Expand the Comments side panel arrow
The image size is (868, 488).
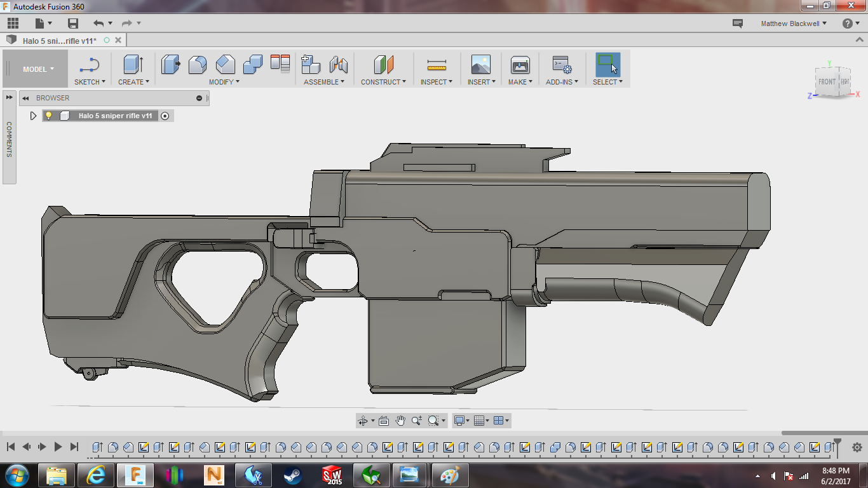[x=10, y=97]
